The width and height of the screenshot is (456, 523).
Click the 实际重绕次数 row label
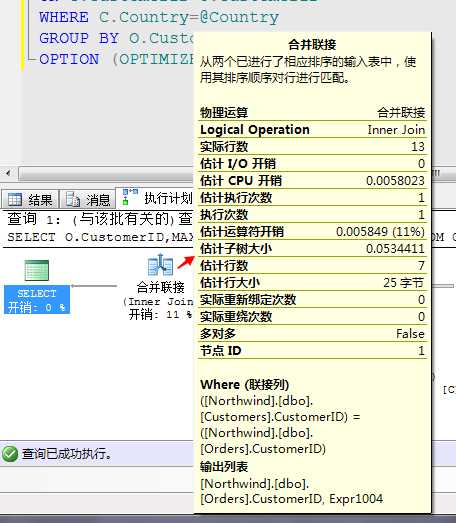(x=236, y=317)
